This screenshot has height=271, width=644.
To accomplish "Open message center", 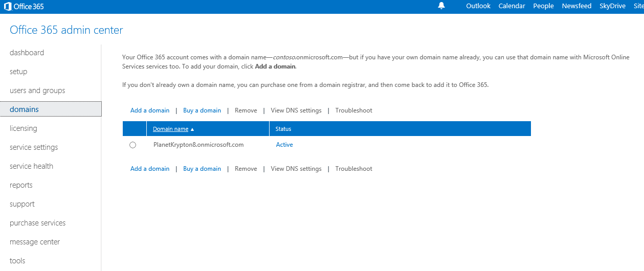I will click(35, 242).
